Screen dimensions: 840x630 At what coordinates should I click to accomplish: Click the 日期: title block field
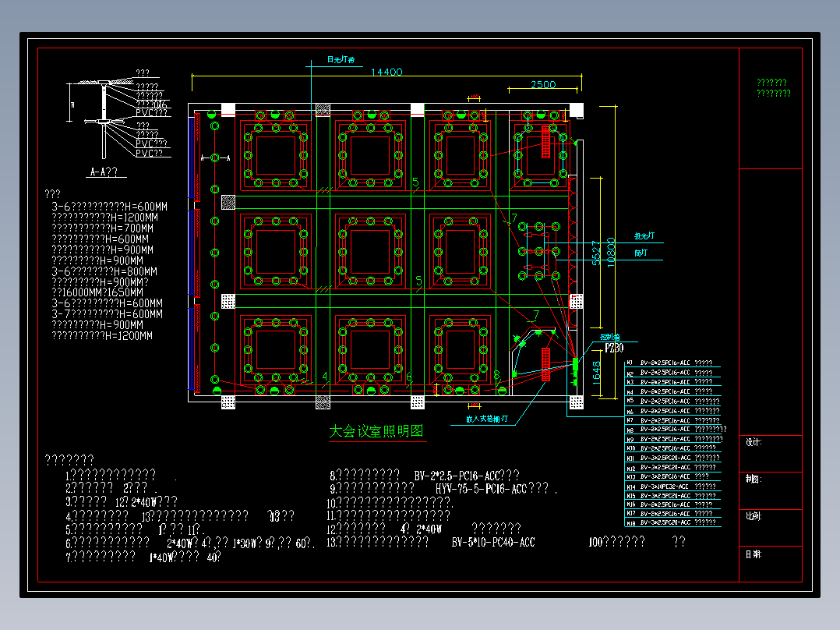(754, 554)
